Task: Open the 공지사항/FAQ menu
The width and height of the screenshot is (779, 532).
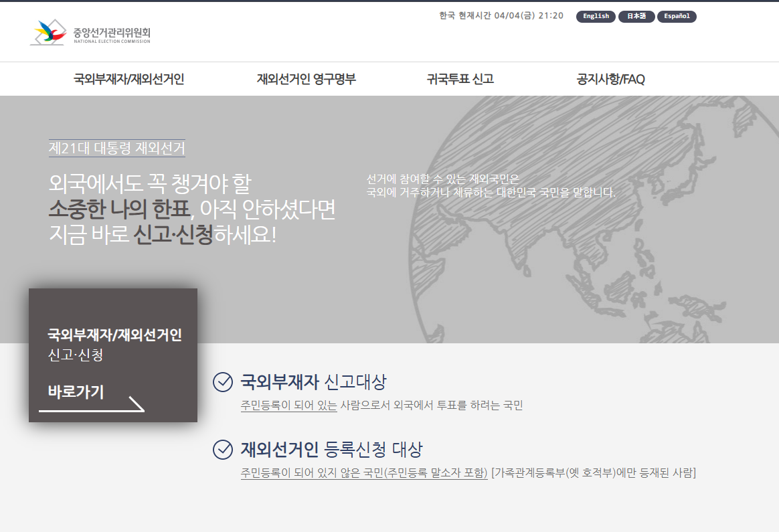Action: pos(610,79)
